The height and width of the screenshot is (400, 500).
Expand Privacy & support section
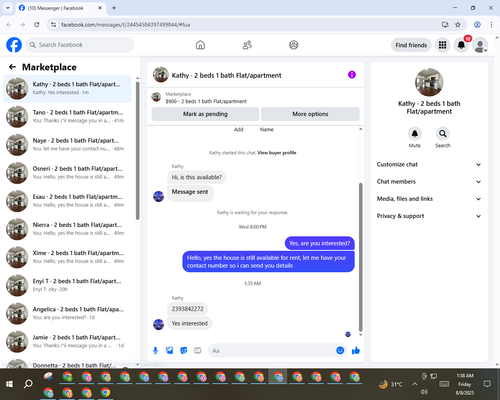[429, 216]
